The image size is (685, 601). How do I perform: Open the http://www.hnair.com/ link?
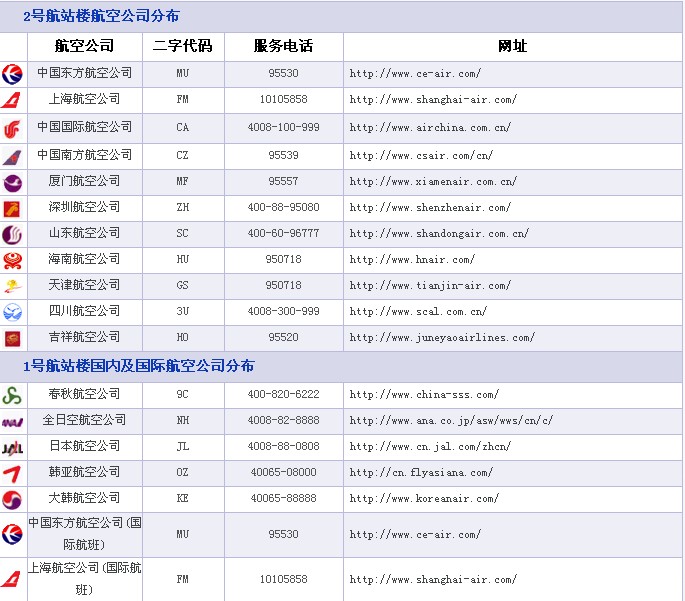(x=412, y=259)
